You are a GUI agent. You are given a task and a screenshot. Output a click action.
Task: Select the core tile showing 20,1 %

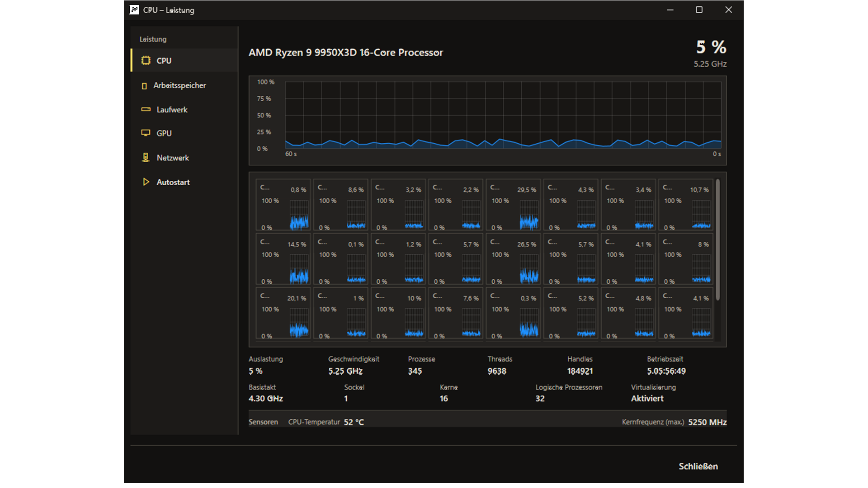(283, 314)
